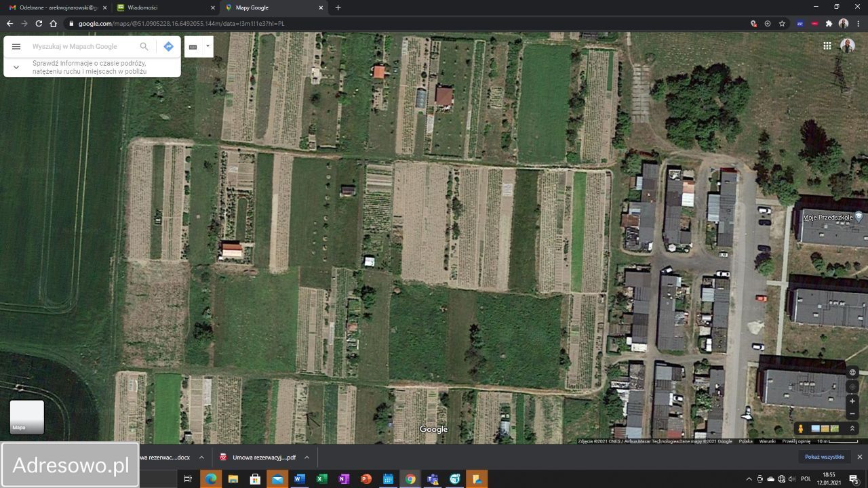Open OneNote from the taskbar
This screenshot has width=868, height=488.
pos(344,479)
